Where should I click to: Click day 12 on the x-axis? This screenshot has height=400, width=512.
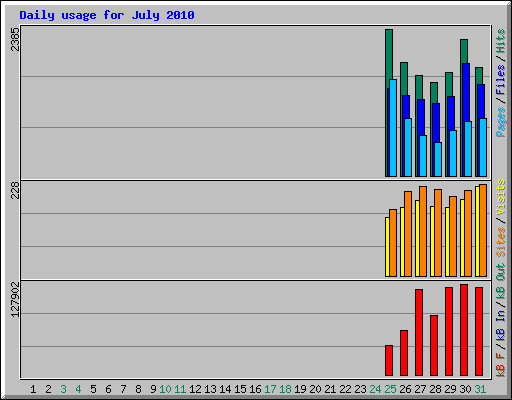click(195, 389)
